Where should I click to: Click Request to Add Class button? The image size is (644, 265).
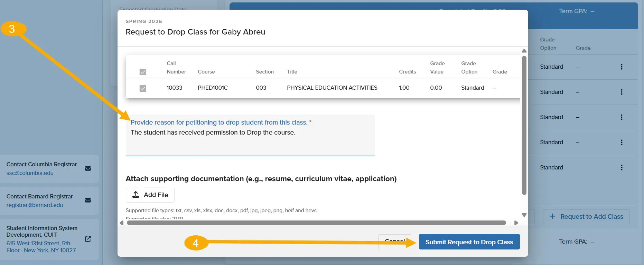(x=586, y=217)
